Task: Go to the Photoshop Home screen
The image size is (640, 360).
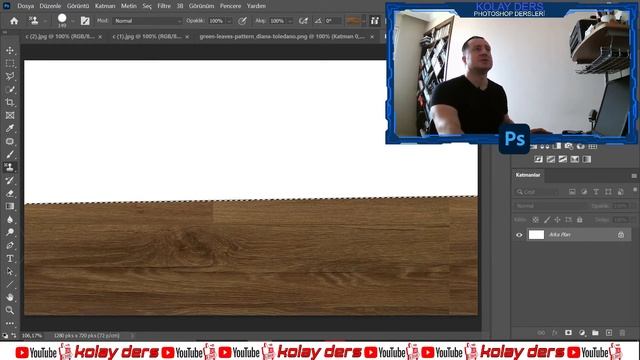Action: coord(14,21)
